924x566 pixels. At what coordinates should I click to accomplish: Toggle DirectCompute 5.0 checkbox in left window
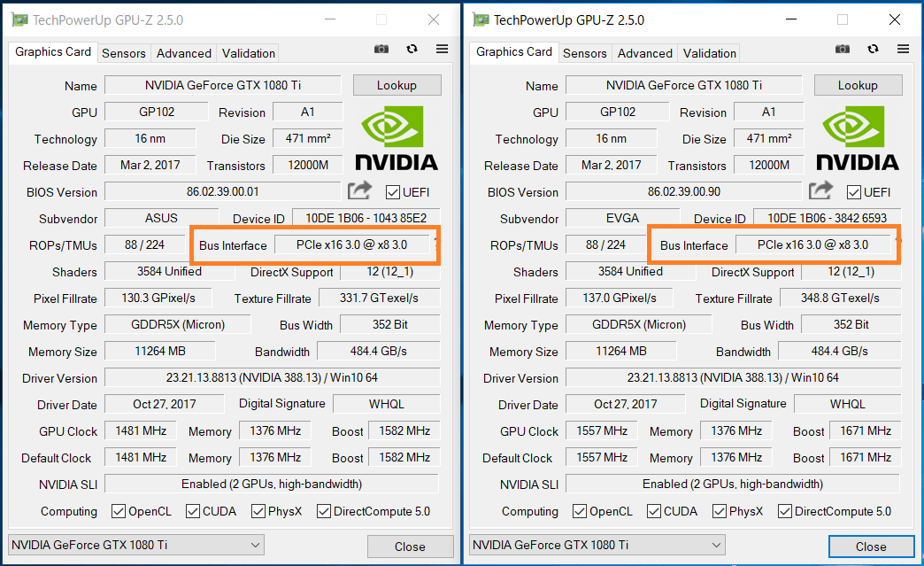(324, 511)
